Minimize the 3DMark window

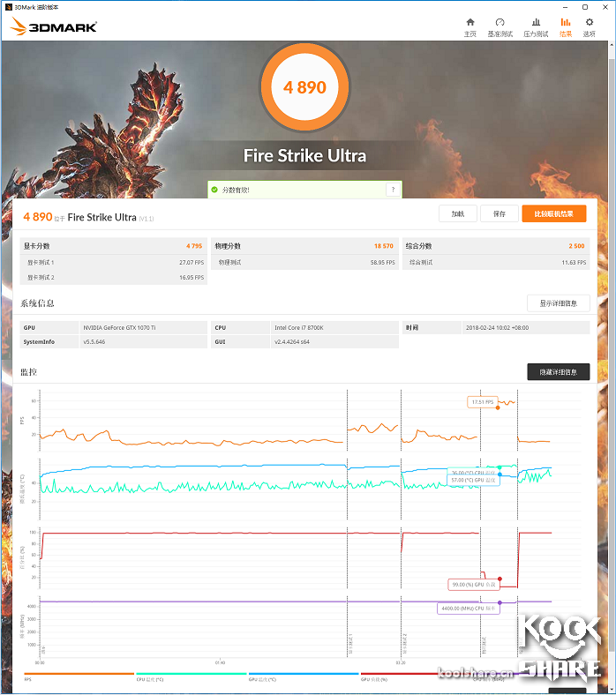coord(565,7)
